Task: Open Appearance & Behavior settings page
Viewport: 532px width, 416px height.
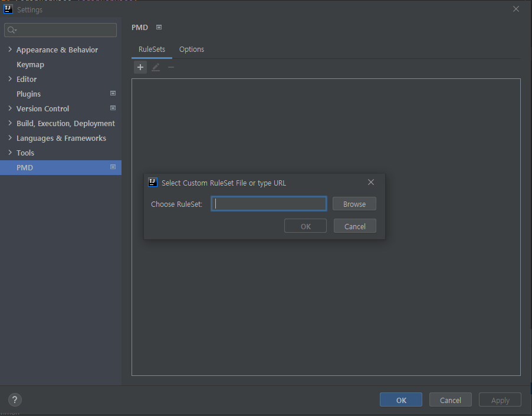Action: pyautogui.click(x=57, y=50)
